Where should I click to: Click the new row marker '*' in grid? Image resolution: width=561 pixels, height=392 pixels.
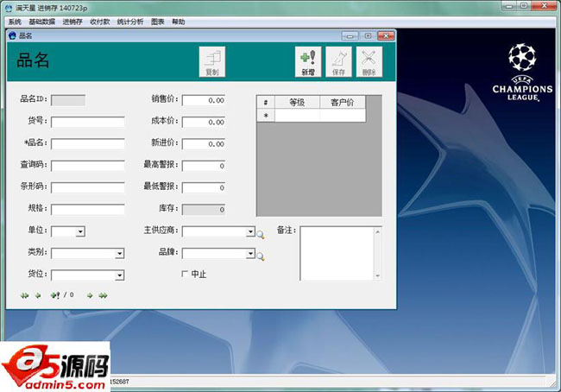click(x=266, y=116)
